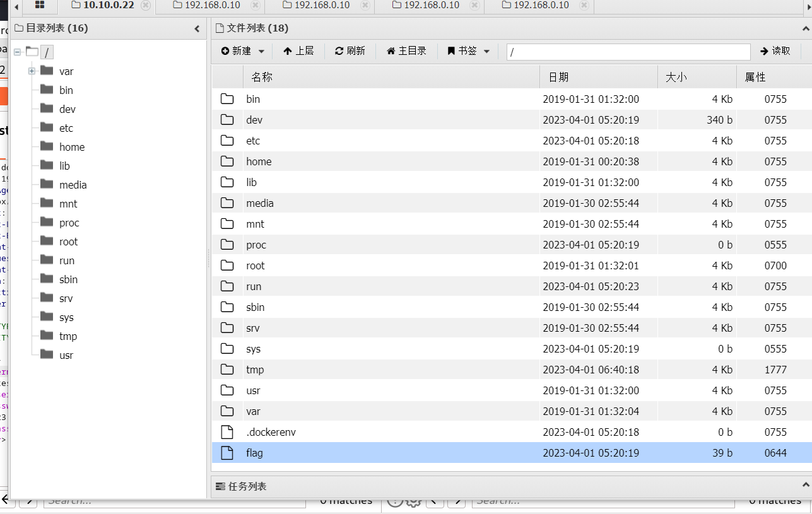Close the 10.10.0.22 tab

pyautogui.click(x=146, y=5)
